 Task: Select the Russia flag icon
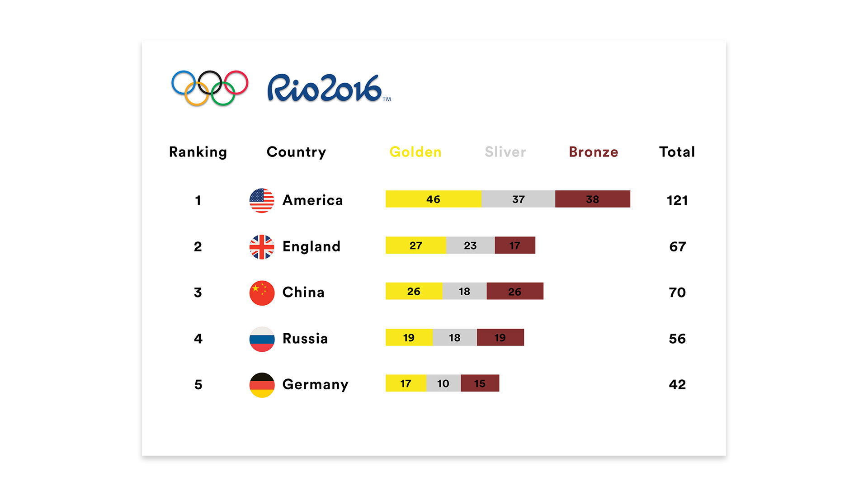(x=262, y=339)
